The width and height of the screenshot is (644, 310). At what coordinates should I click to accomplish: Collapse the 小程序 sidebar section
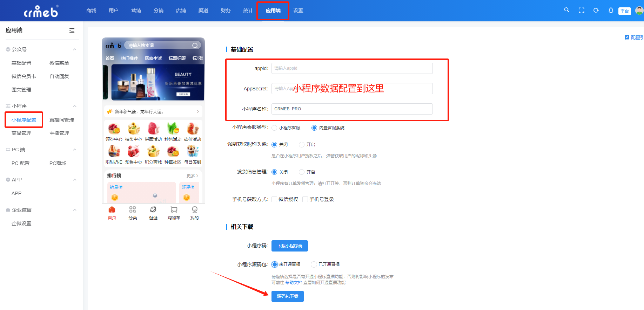75,106
